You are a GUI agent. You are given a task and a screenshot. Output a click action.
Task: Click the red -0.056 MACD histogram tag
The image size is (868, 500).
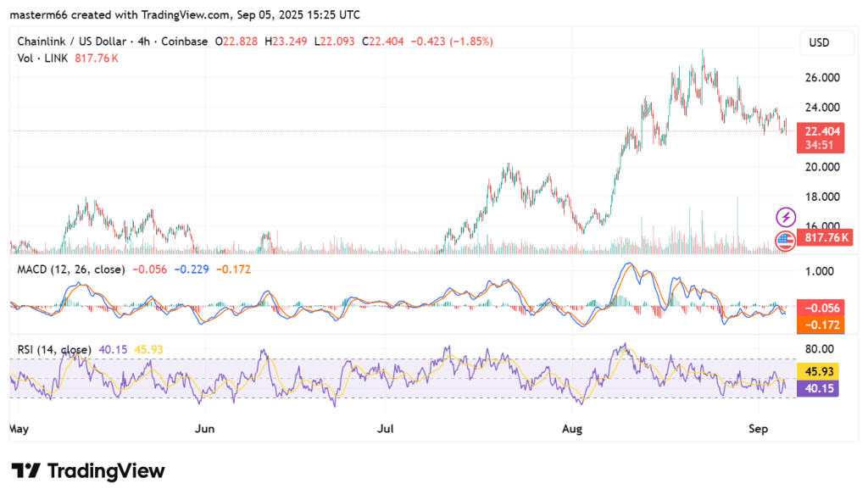pos(821,308)
